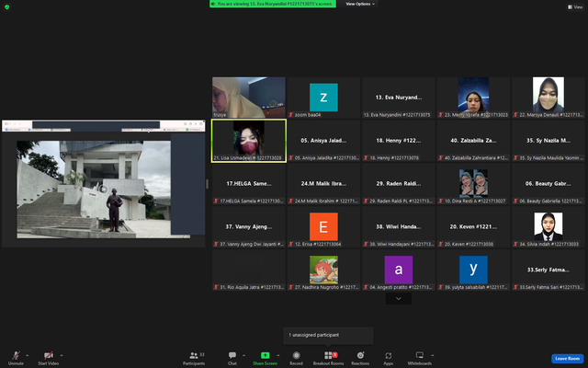Show next page of participant tiles

[x=398, y=298]
